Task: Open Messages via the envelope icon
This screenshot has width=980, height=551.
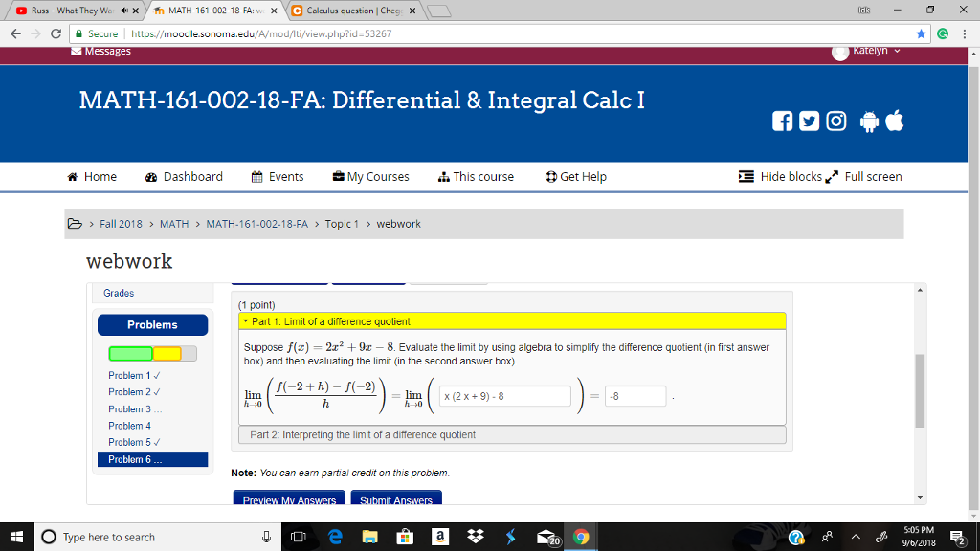Action: [x=77, y=51]
